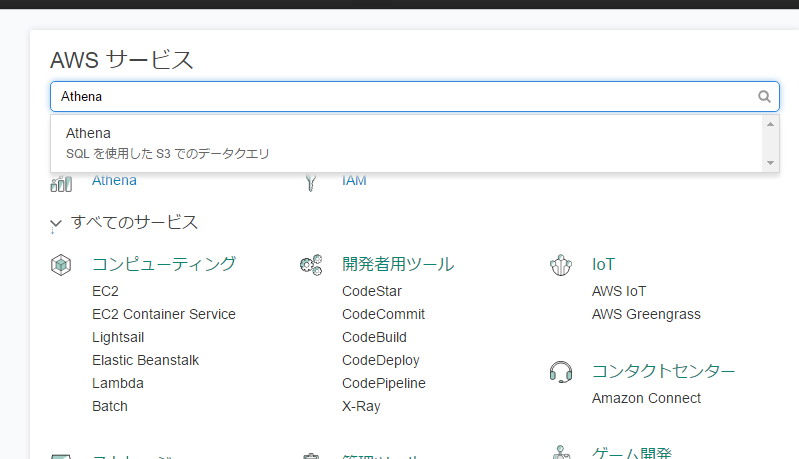The height and width of the screenshot is (459, 799).
Task: Click the Game Development joystick icon
Action: click(561, 452)
